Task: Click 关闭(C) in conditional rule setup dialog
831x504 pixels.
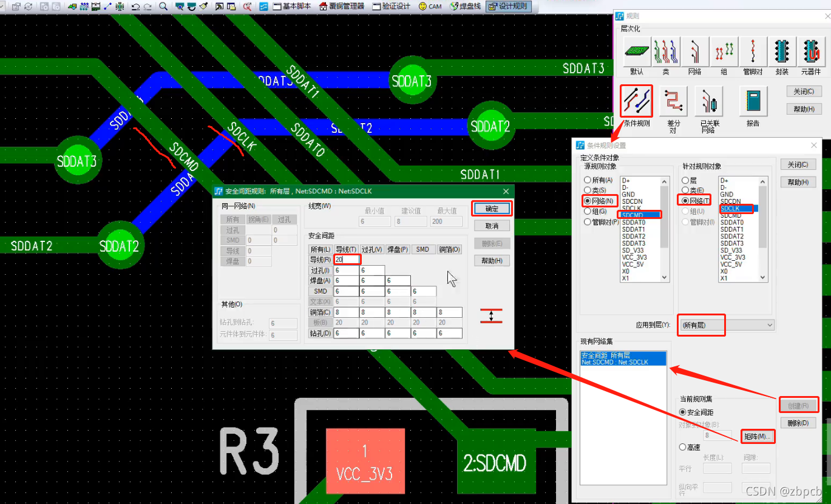Action: [798, 164]
